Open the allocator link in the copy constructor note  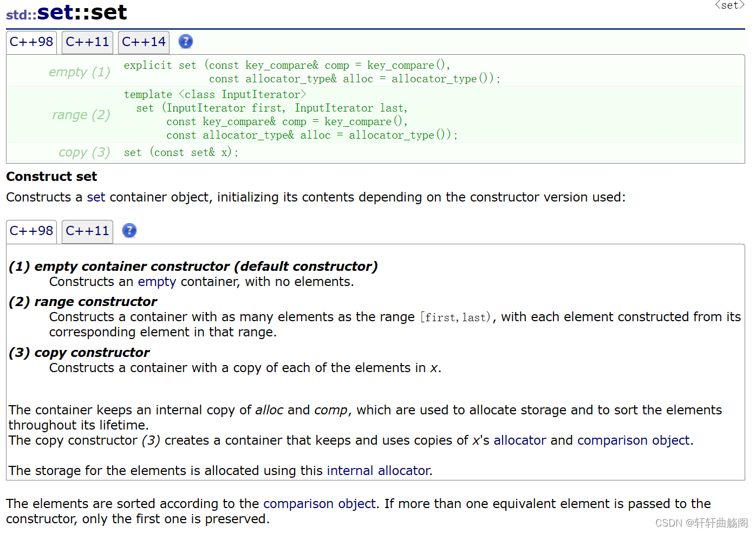click(519, 440)
